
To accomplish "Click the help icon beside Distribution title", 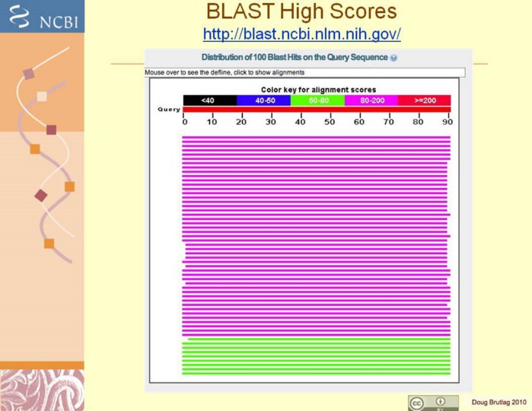I will [393, 58].
